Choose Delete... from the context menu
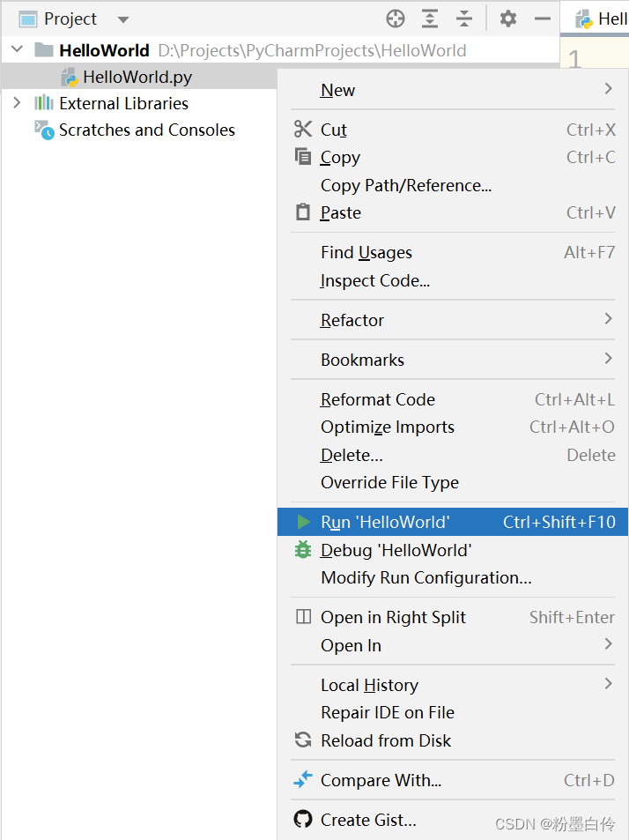629x840 pixels. tap(453, 455)
